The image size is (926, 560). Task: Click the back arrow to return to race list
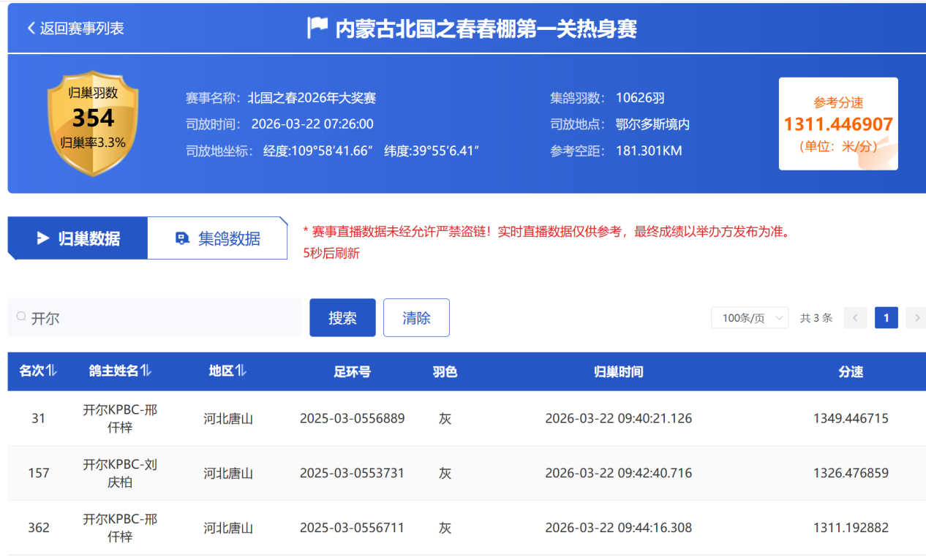point(31,29)
